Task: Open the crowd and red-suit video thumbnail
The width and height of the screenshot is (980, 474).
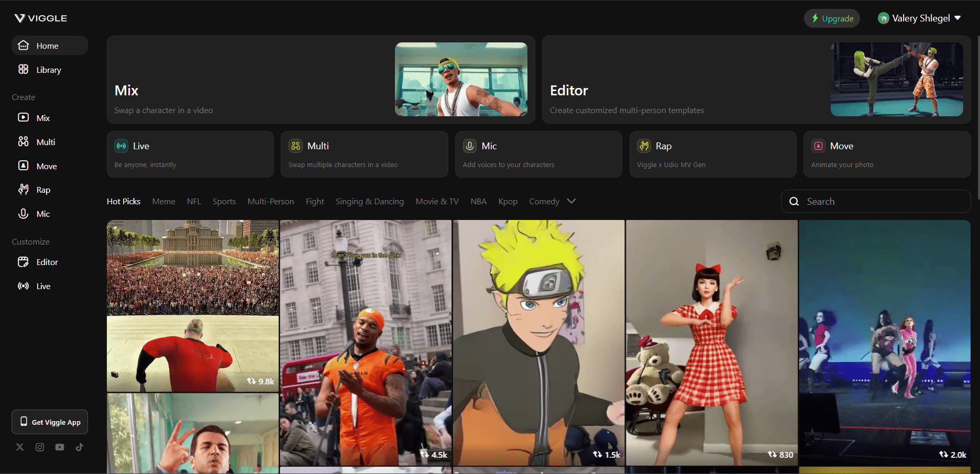Action: click(x=193, y=306)
